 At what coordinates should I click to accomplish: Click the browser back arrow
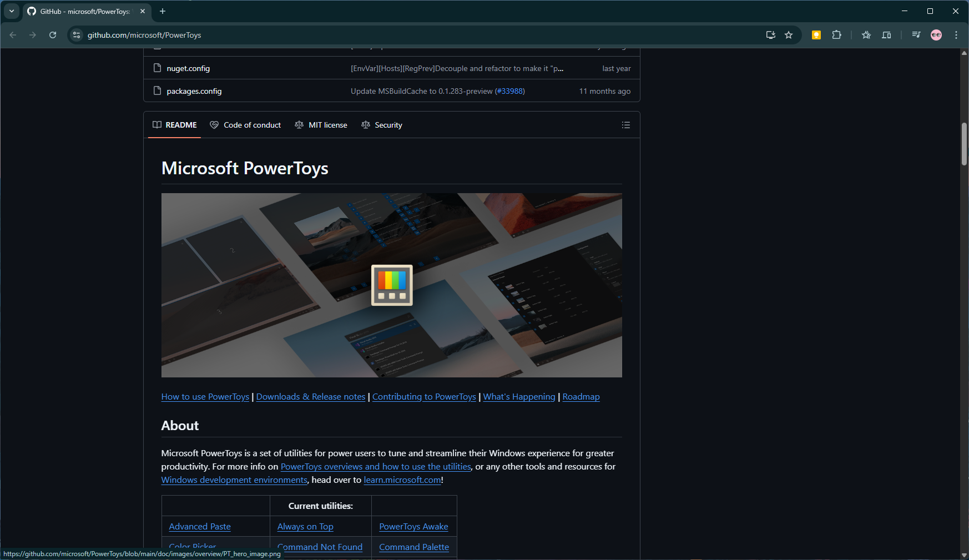click(13, 35)
